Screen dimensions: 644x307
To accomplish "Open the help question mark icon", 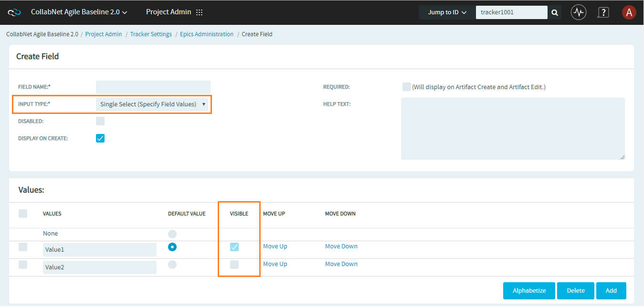I will (603, 12).
